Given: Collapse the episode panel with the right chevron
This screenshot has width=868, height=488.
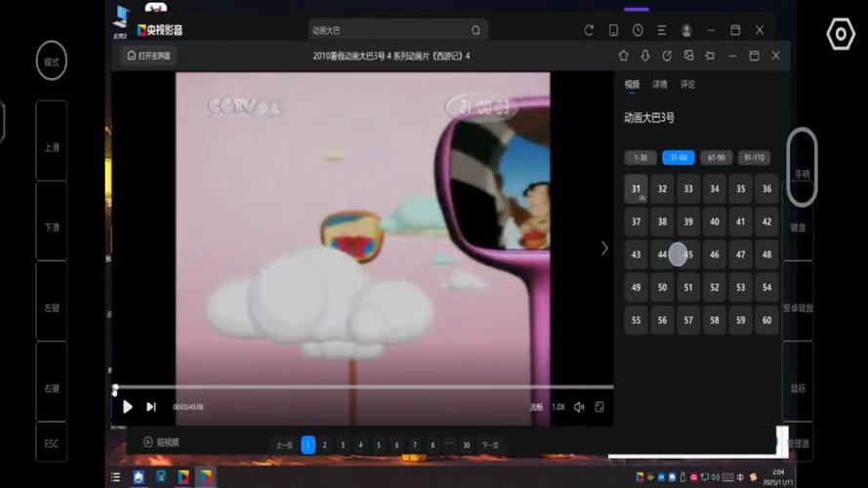Looking at the screenshot, I should pyautogui.click(x=604, y=249).
